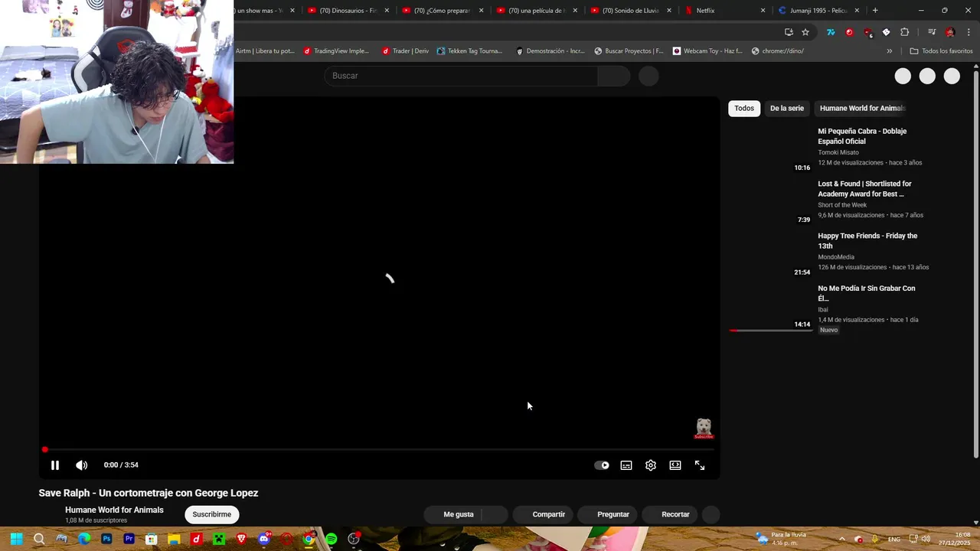Switch to the Dinosaurios tab
Image resolution: width=980 pixels, height=551 pixels.
click(x=348, y=11)
